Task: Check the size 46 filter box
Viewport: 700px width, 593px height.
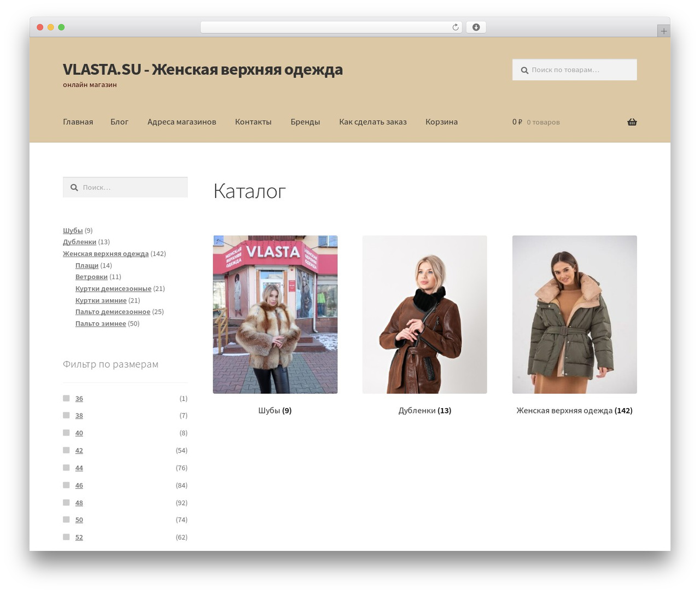Action: pos(66,485)
